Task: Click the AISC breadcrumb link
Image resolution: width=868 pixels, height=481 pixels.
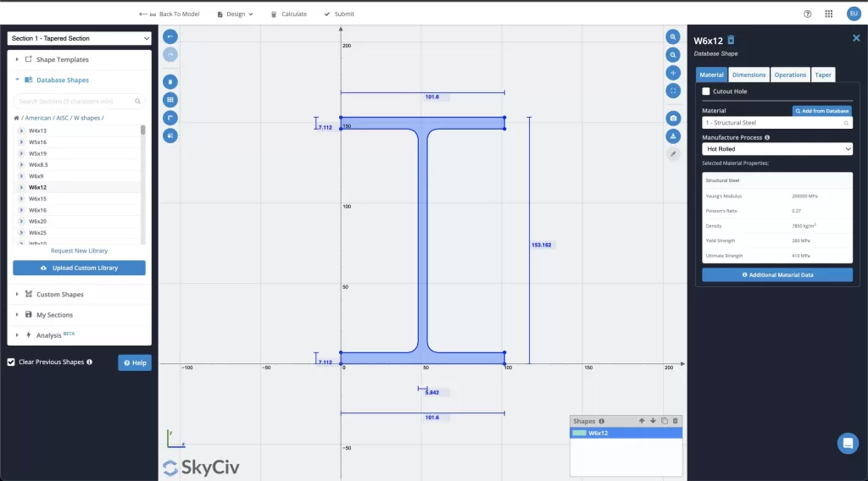Action: 62,118
